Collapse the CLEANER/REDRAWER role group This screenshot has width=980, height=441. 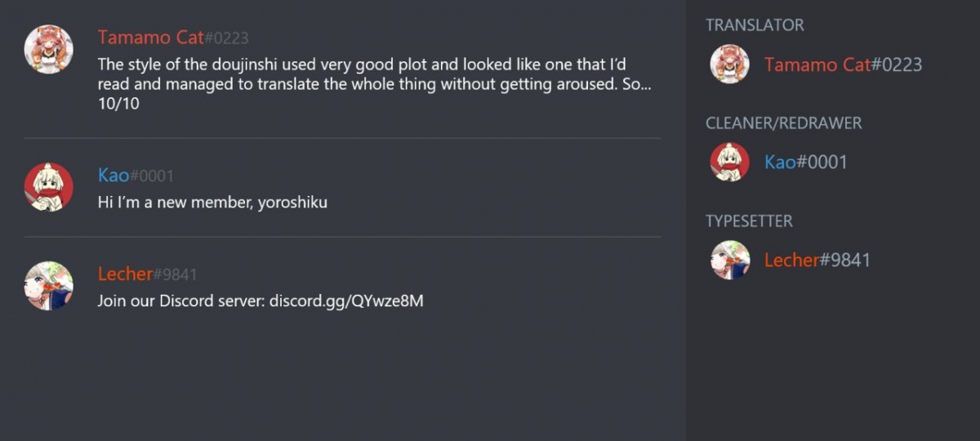(x=783, y=123)
